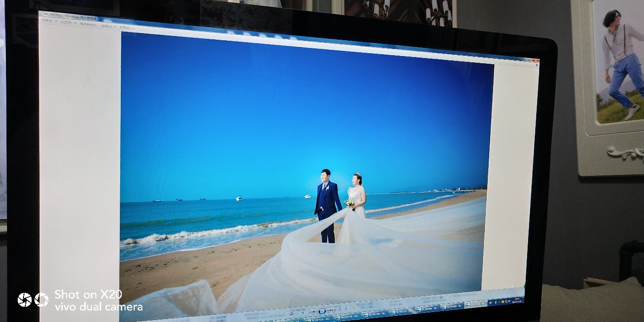Click the actual size icon
644x322 pixels.
pyautogui.click(x=302, y=313)
